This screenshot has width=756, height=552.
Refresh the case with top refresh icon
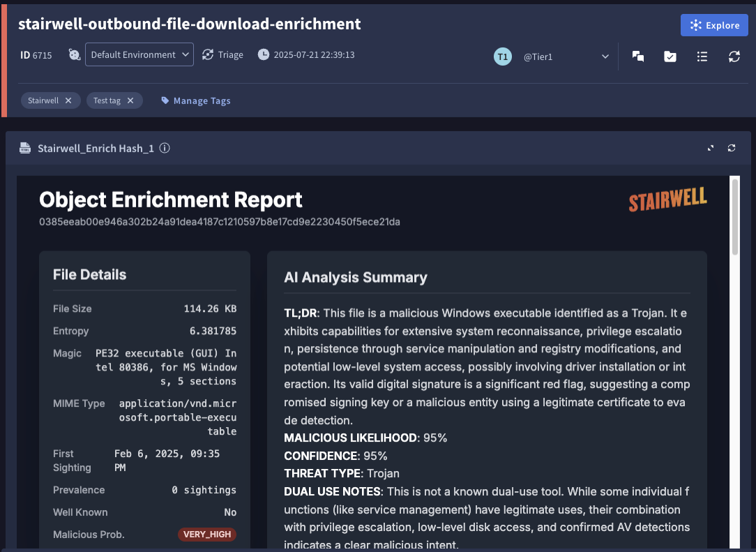tap(734, 57)
